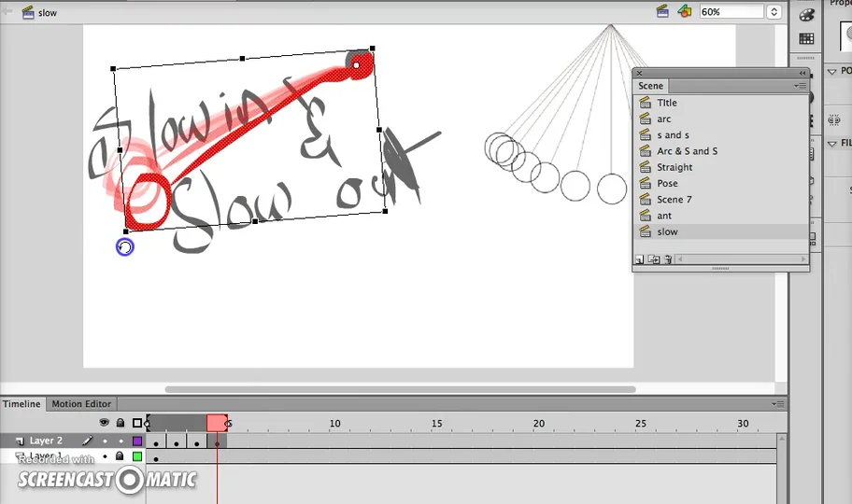
Task: Click frame 20 on the timeline ruler
Action: [538, 423]
